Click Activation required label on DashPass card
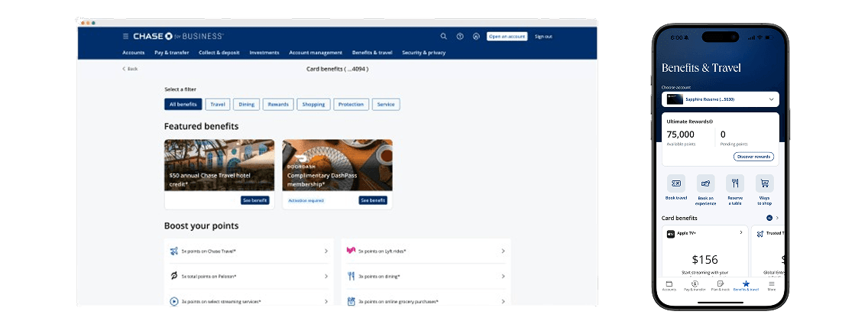The height and width of the screenshot is (334, 868). (306, 200)
